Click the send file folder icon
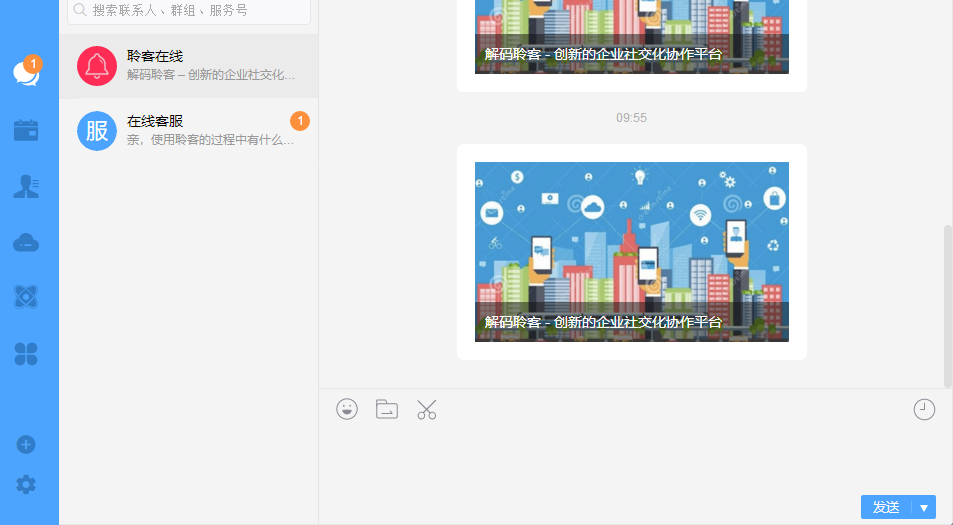The image size is (953, 525). coord(387,409)
